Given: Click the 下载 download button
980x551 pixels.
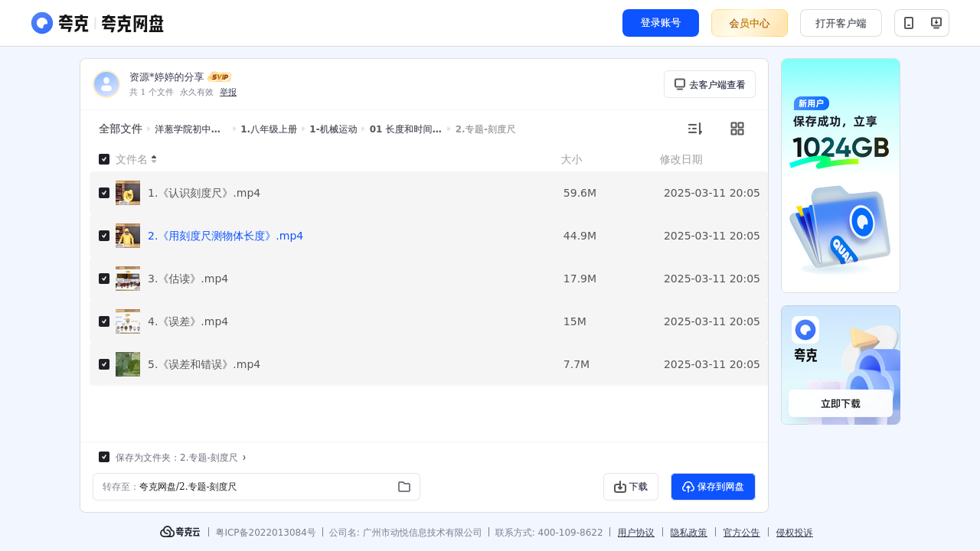Looking at the screenshot, I should click(631, 487).
